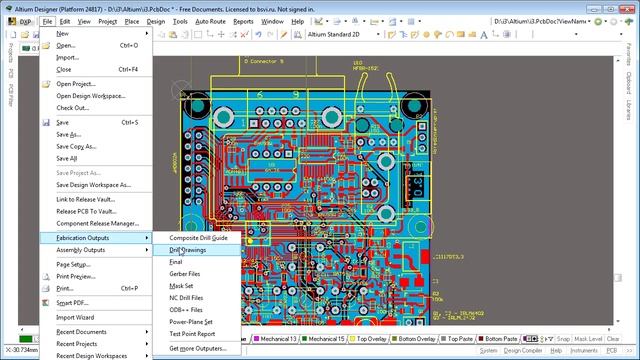Viewport: 640px width, 360px height.
Task: Open the document address dropdown arrow
Action: 589,21
